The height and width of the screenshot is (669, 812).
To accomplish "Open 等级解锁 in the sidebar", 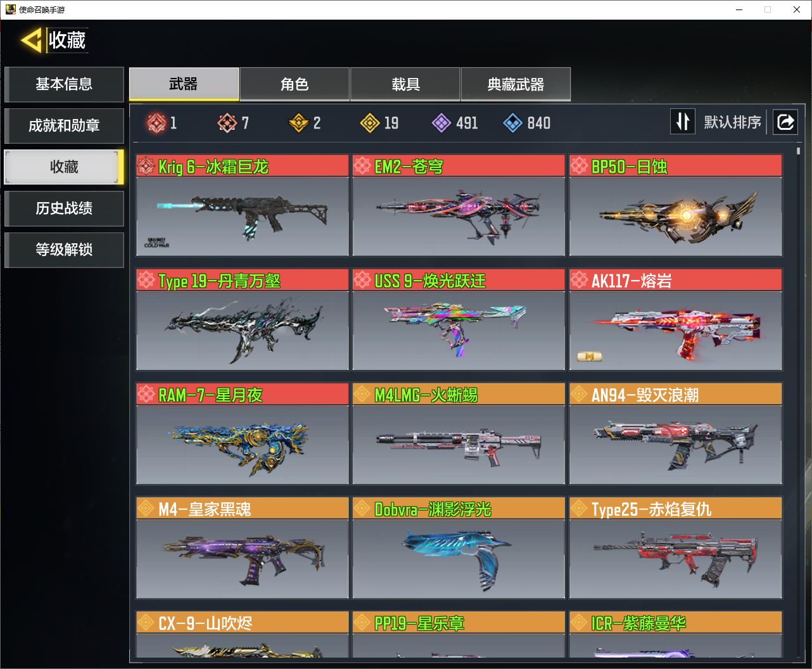I will [x=64, y=250].
